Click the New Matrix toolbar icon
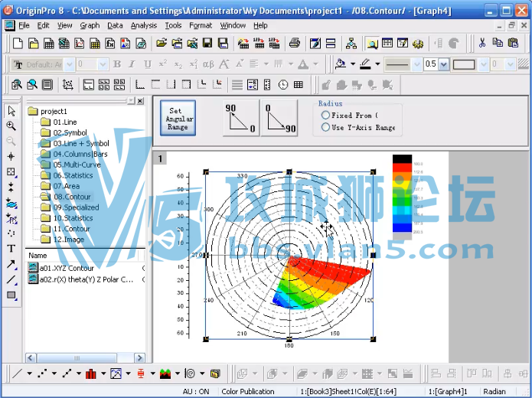 click(x=95, y=44)
